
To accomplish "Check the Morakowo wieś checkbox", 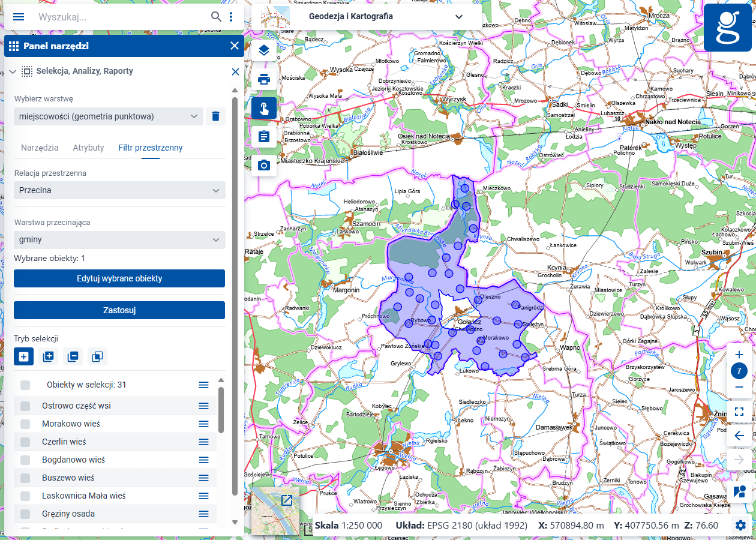I will [25, 424].
